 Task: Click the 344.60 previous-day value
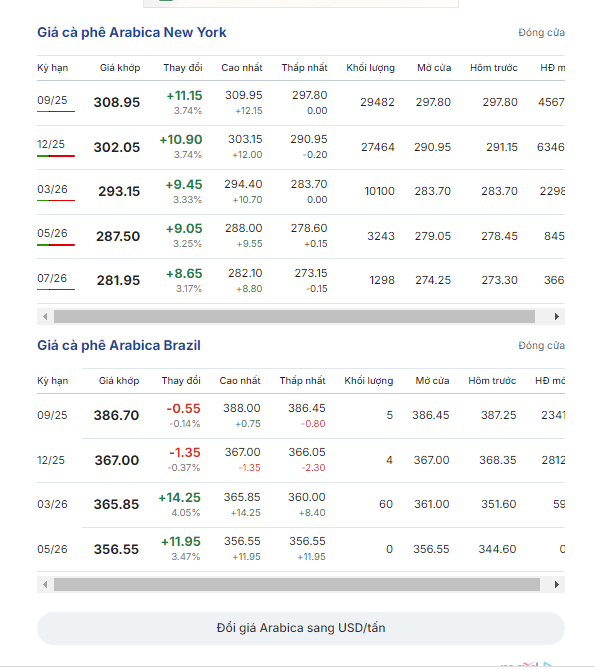[497, 549]
